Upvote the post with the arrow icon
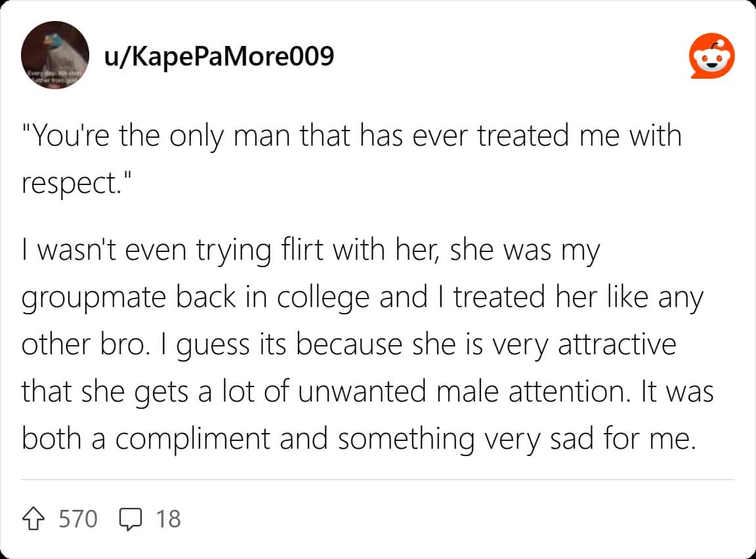The image size is (756, 559). tap(33, 519)
